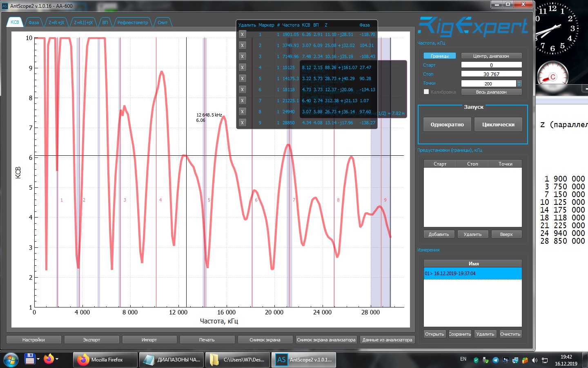Open the Смит chart tab
588x368 pixels.
(x=163, y=22)
